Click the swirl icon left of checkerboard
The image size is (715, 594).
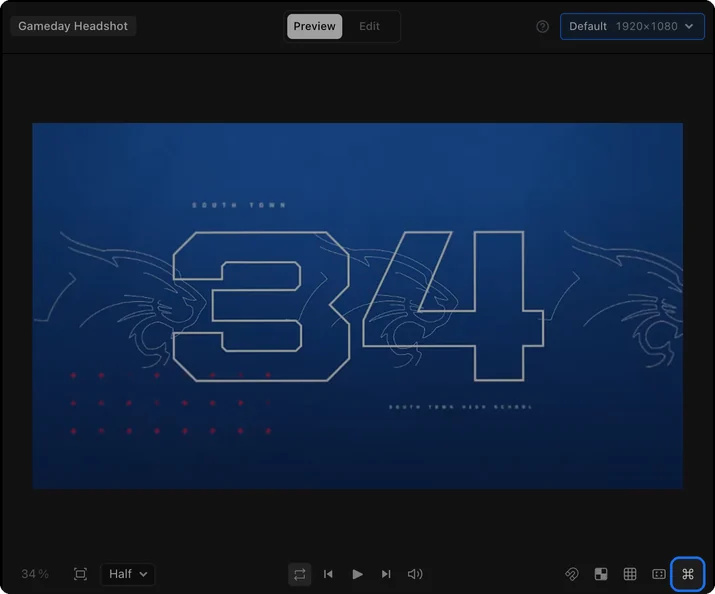[x=572, y=574]
